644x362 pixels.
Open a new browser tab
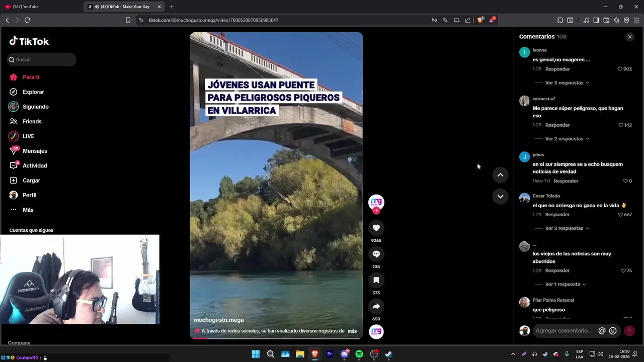click(x=172, y=7)
